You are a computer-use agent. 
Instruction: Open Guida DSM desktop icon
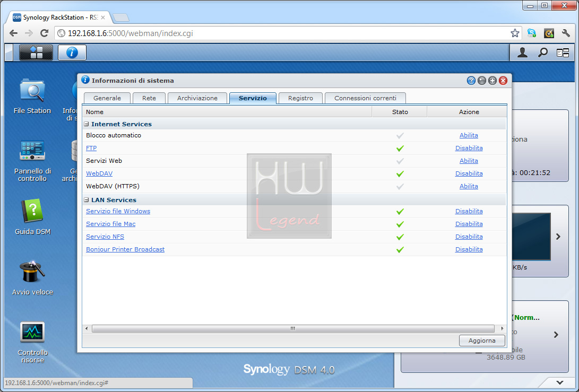32,217
